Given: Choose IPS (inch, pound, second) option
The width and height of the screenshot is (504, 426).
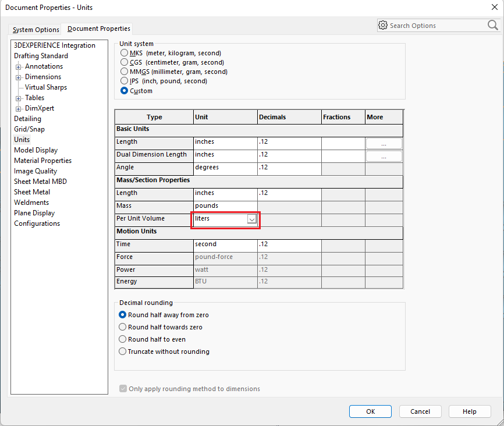Looking at the screenshot, I should tap(124, 81).
